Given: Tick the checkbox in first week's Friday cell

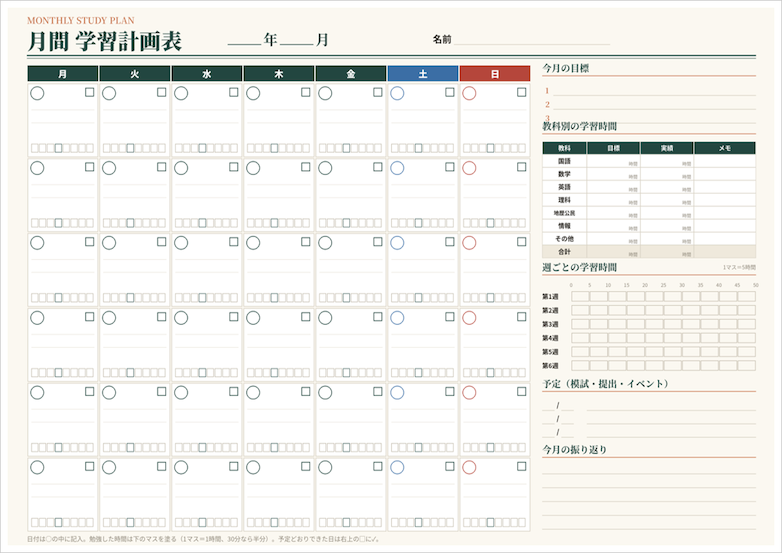Looking at the screenshot, I should pyautogui.click(x=378, y=92).
